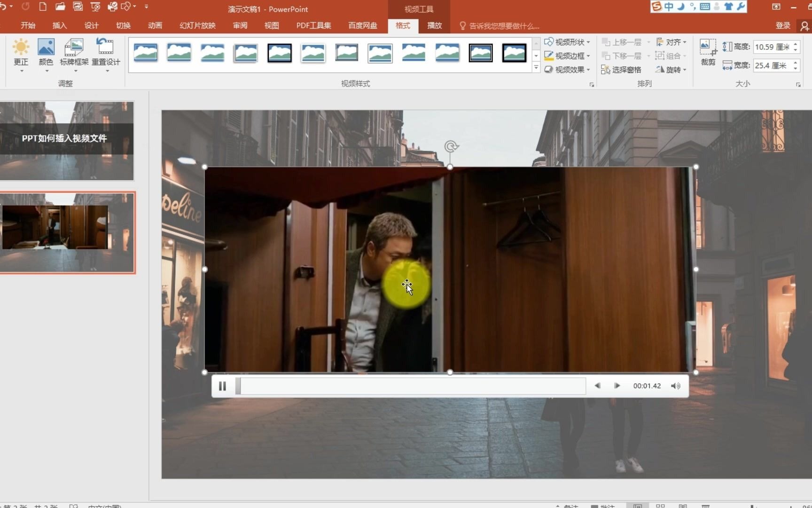
Task: Open the 百度网盘 tab
Action: (363, 25)
